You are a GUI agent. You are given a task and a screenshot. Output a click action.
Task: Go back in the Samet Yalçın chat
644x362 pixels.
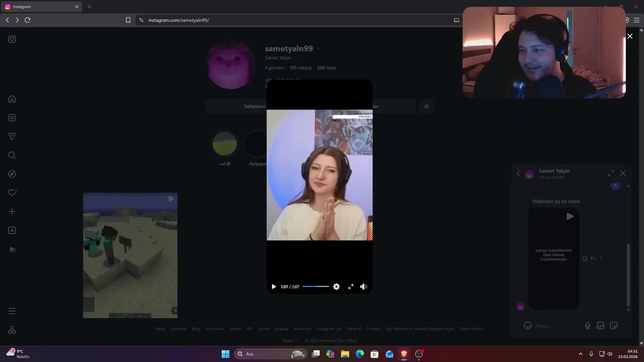click(518, 173)
